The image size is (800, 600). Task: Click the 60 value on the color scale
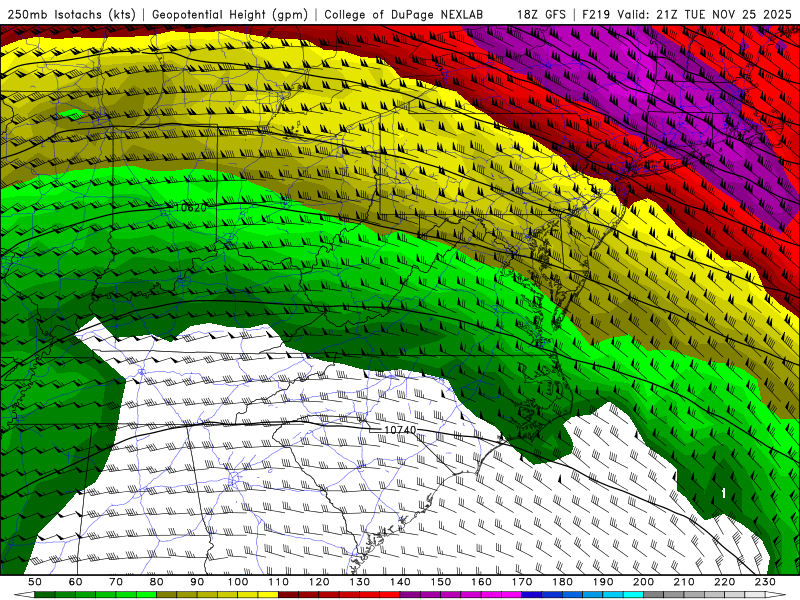click(76, 582)
